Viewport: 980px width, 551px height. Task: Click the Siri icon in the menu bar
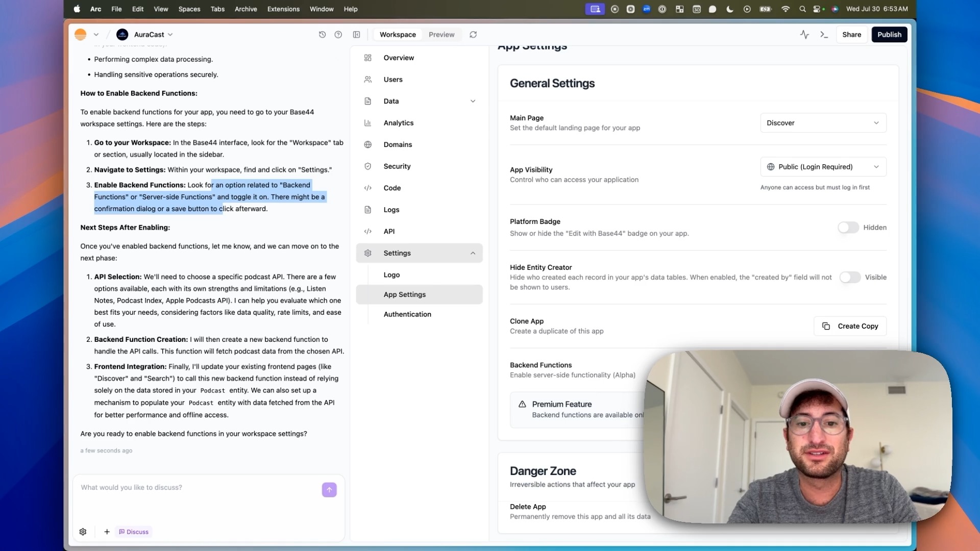tap(835, 9)
